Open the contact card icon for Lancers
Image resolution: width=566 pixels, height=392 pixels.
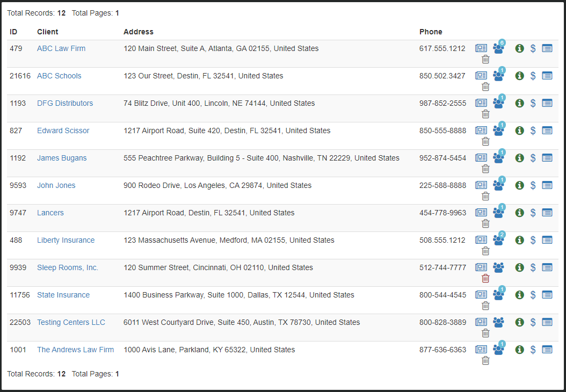(481, 213)
